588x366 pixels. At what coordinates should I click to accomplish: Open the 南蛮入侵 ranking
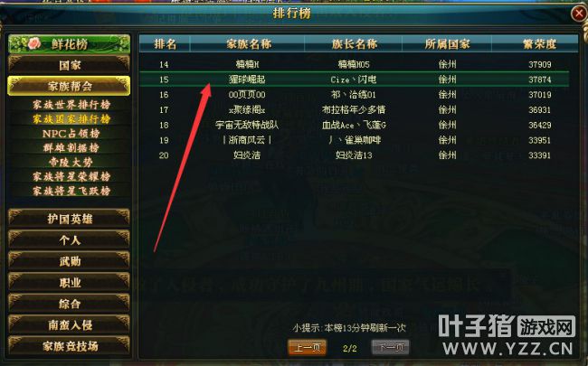[x=70, y=324]
